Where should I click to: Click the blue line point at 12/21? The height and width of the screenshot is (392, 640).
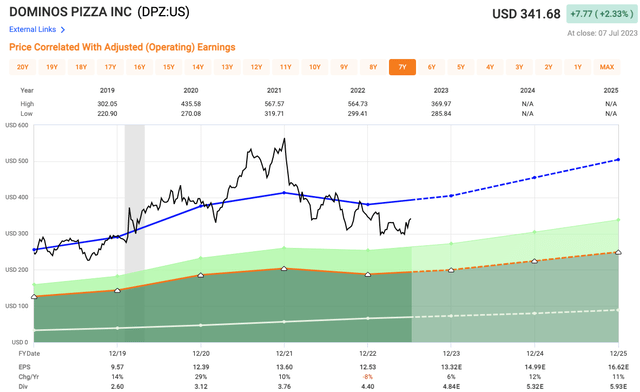point(284,193)
